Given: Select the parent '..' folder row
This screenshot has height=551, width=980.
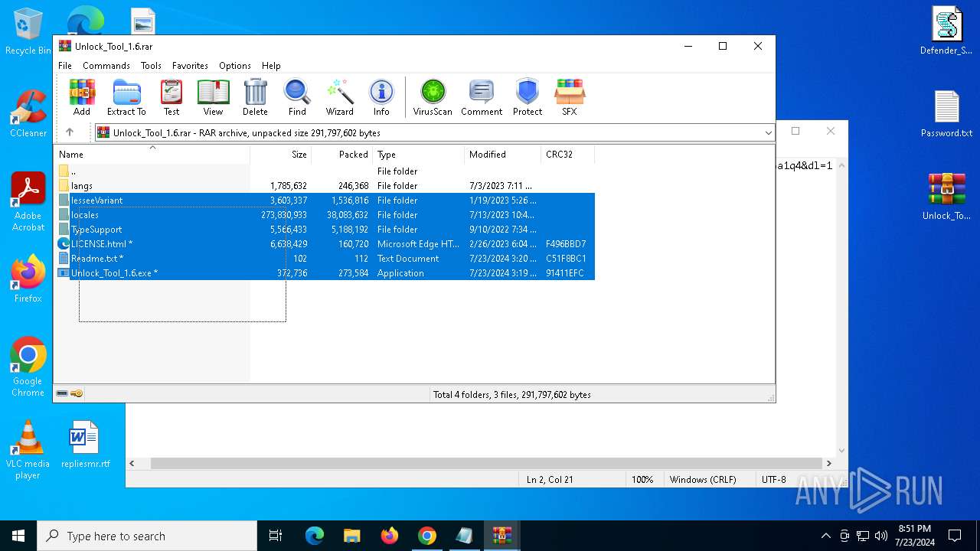Looking at the screenshot, I should 325,171.
